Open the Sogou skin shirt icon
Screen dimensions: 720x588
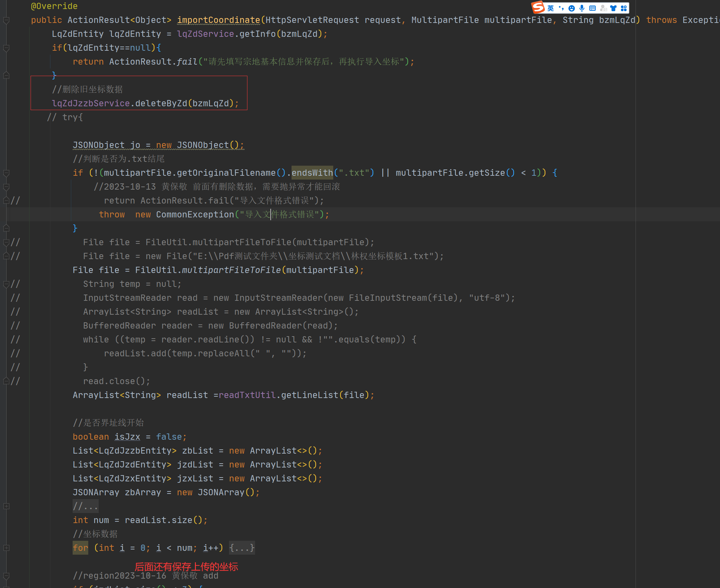pos(614,8)
